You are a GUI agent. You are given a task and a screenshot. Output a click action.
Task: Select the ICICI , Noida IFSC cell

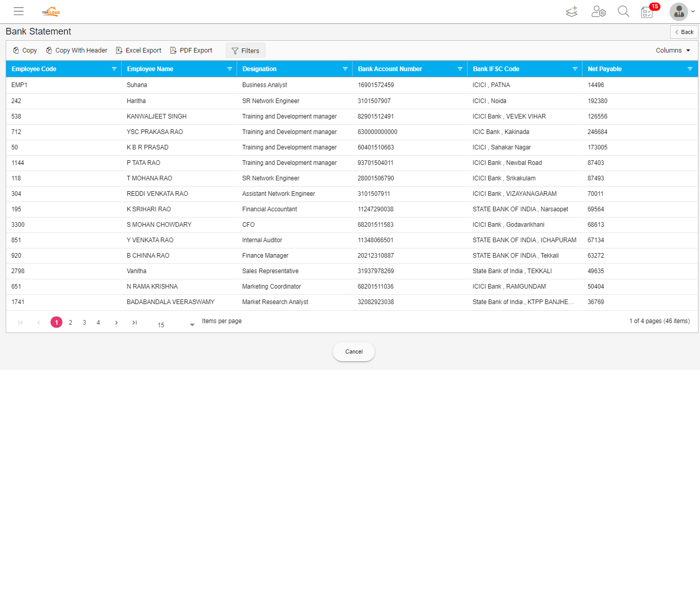(489, 101)
